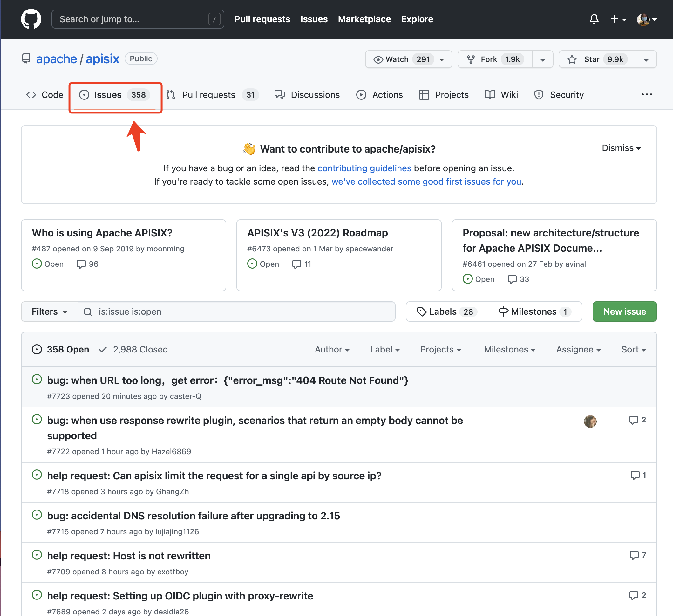Screen dimensions: 673x616
Task: Open the apache organization link
Action: tap(57, 59)
